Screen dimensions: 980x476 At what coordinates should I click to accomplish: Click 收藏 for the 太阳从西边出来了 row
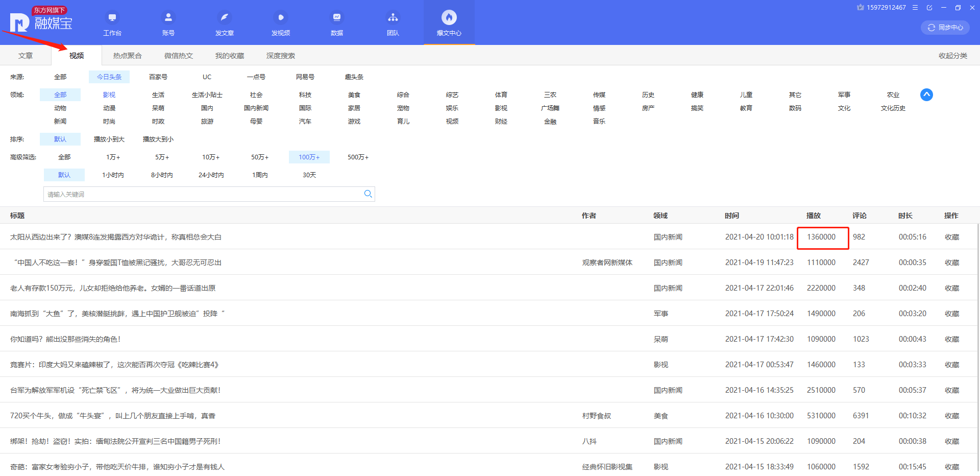click(x=952, y=237)
